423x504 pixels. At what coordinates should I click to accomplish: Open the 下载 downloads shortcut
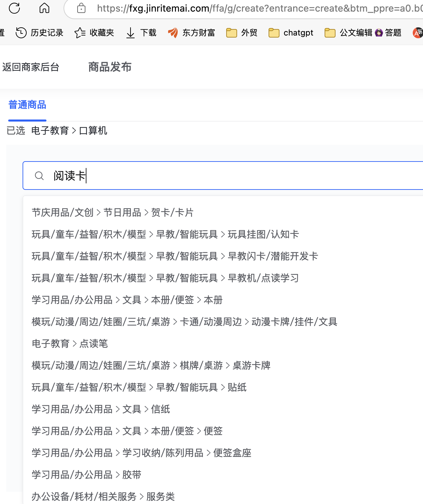point(141,33)
